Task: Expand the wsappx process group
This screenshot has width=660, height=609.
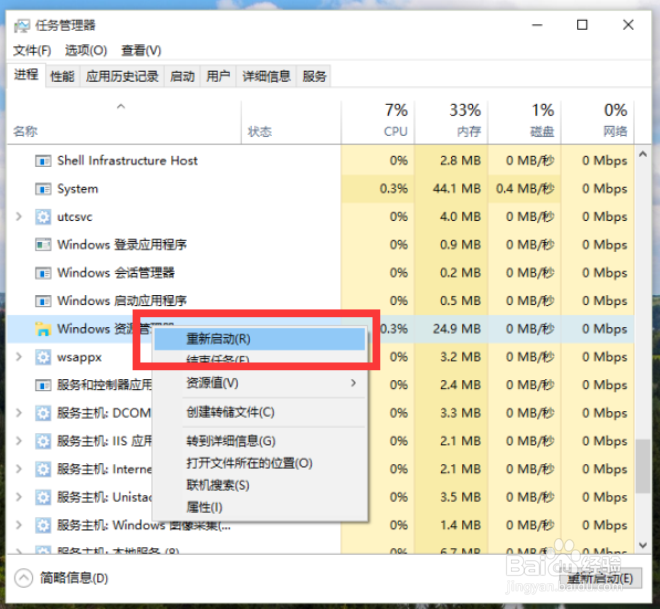Action: pyautogui.click(x=19, y=357)
